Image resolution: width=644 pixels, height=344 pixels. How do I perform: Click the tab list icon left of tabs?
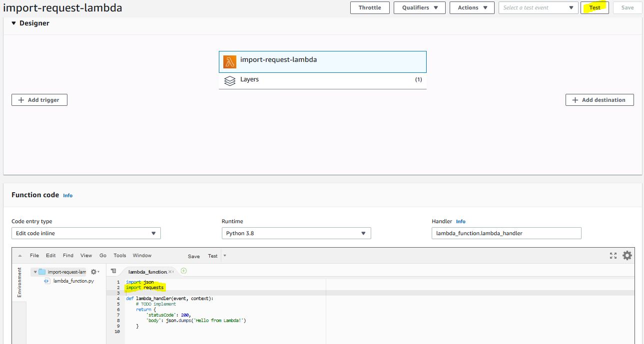coord(113,271)
